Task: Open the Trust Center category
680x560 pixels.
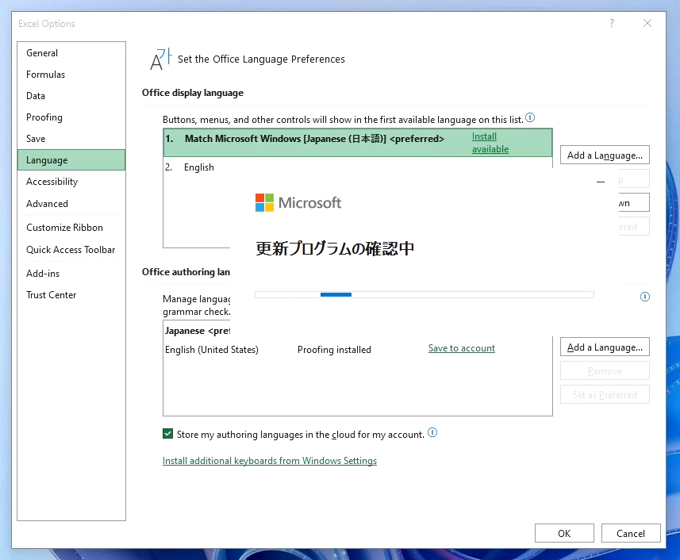Action: coord(51,295)
